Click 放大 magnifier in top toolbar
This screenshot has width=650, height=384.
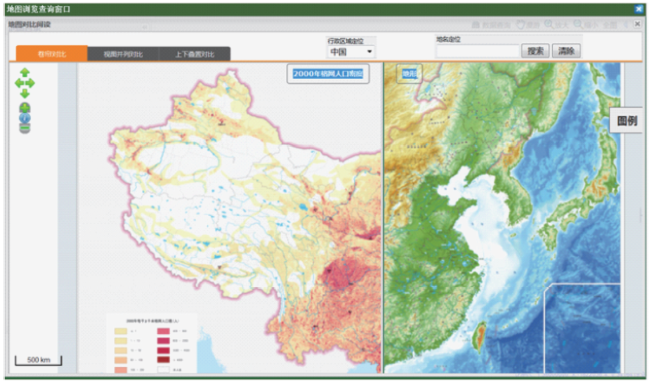pos(556,25)
